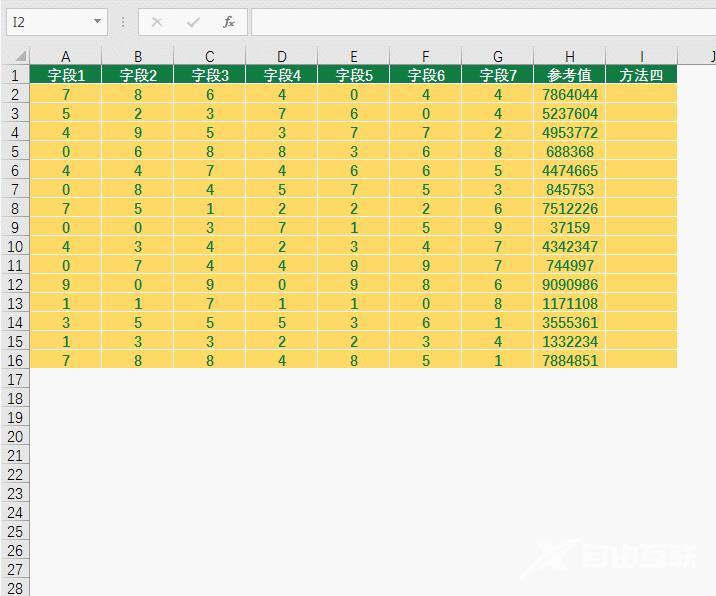This screenshot has width=716, height=596.
Task: Click the 方法四 header cell
Action: [641, 75]
